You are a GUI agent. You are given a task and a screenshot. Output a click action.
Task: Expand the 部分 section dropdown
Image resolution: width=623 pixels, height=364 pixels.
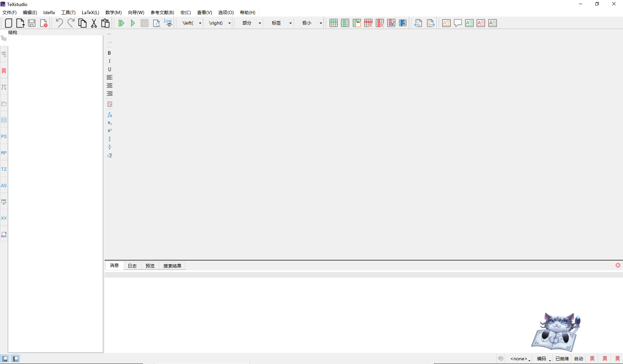[260, 23]
